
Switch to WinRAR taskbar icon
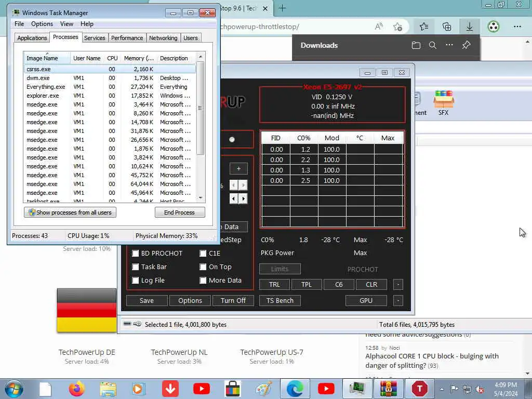click(389, 389)
